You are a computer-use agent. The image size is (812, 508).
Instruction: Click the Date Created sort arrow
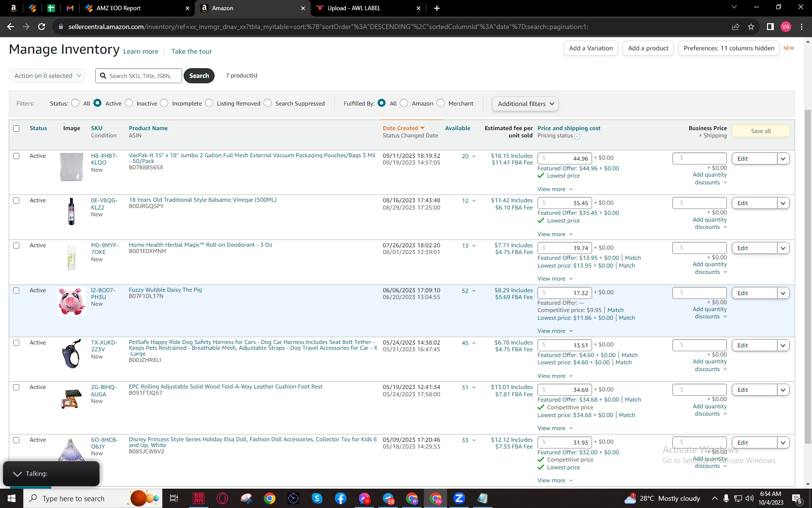click(422, 128)
